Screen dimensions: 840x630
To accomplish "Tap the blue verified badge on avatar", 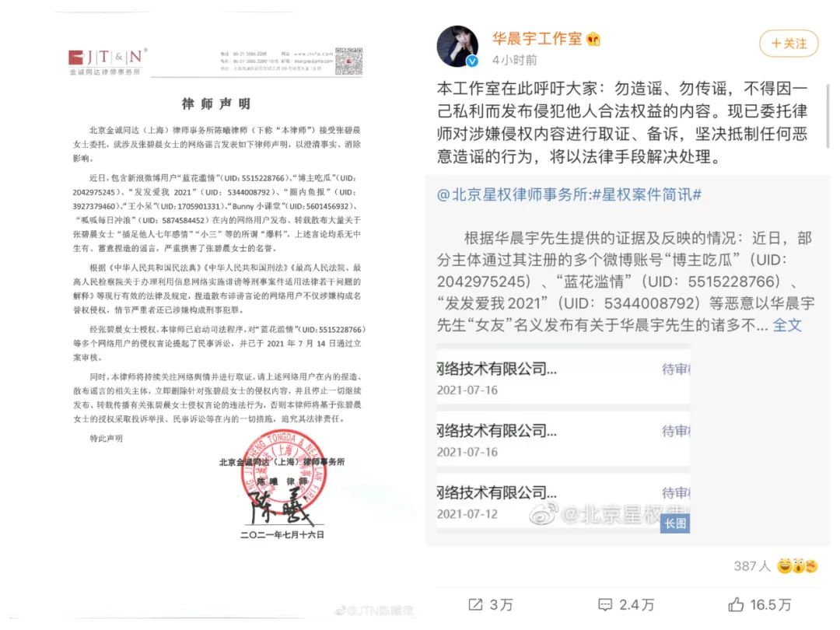I will 472,61.
